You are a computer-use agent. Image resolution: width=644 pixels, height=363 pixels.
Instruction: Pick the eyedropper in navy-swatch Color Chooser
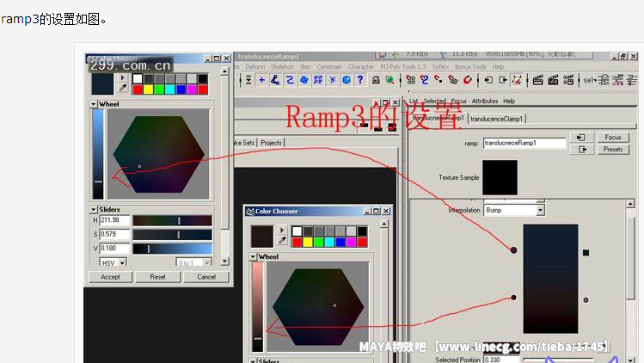click(122, 88)
